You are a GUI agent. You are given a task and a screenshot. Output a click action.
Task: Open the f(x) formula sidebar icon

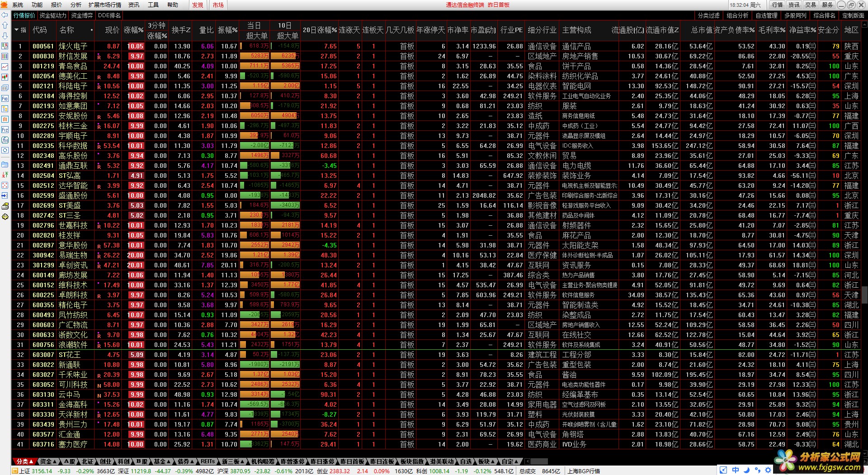point(5,140)
